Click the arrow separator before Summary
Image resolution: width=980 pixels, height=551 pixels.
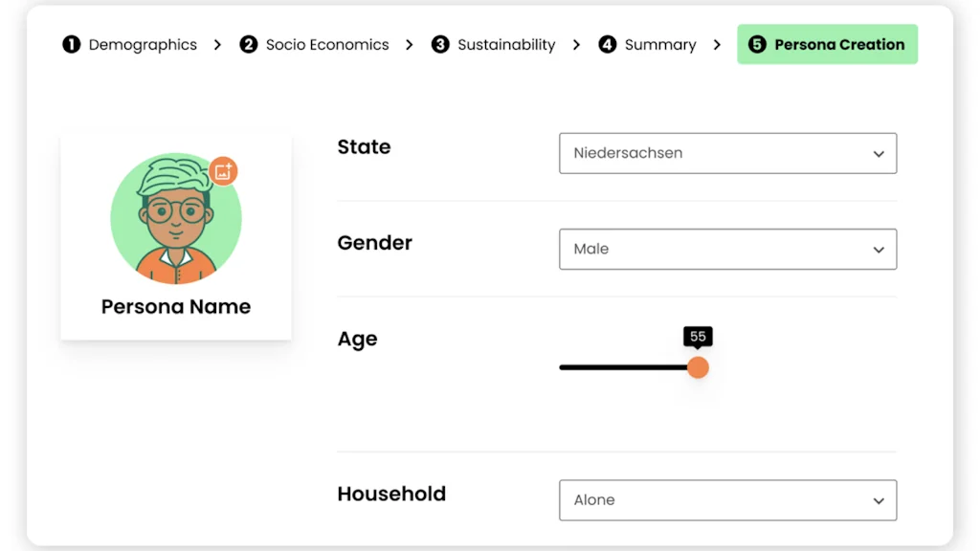[578, 44]
